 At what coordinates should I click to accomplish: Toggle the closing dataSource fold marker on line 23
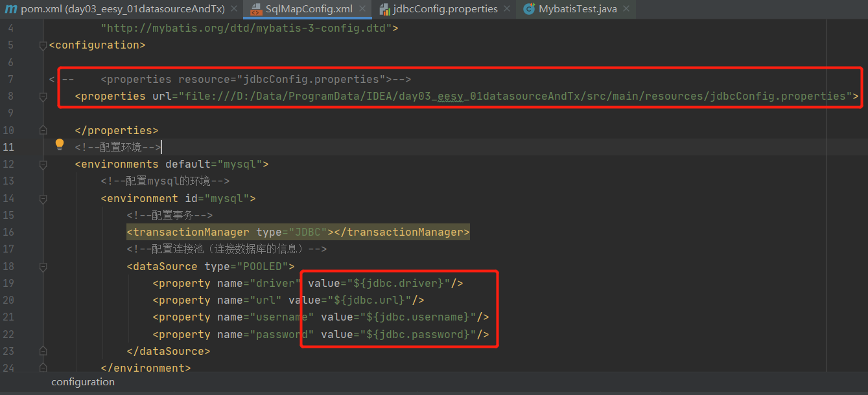pyautogui.click(x=43, y=352)
